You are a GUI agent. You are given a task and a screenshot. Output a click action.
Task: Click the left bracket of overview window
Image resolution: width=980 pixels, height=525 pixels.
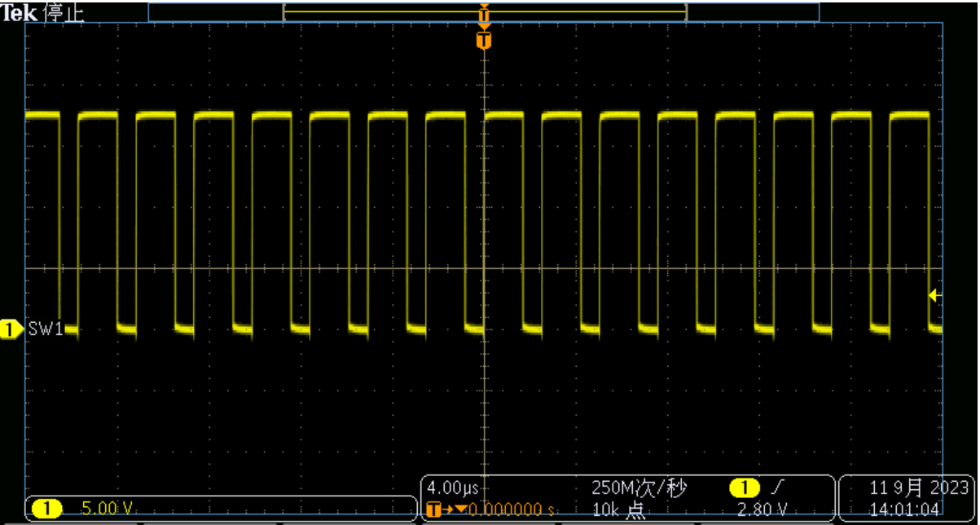(284, 13)
